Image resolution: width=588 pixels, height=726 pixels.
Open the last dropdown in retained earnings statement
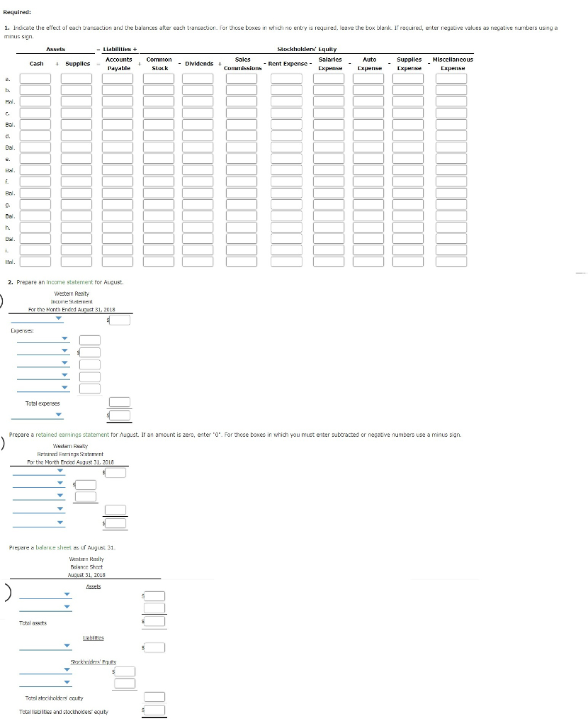pyautogui.click(x=60, y=523)
